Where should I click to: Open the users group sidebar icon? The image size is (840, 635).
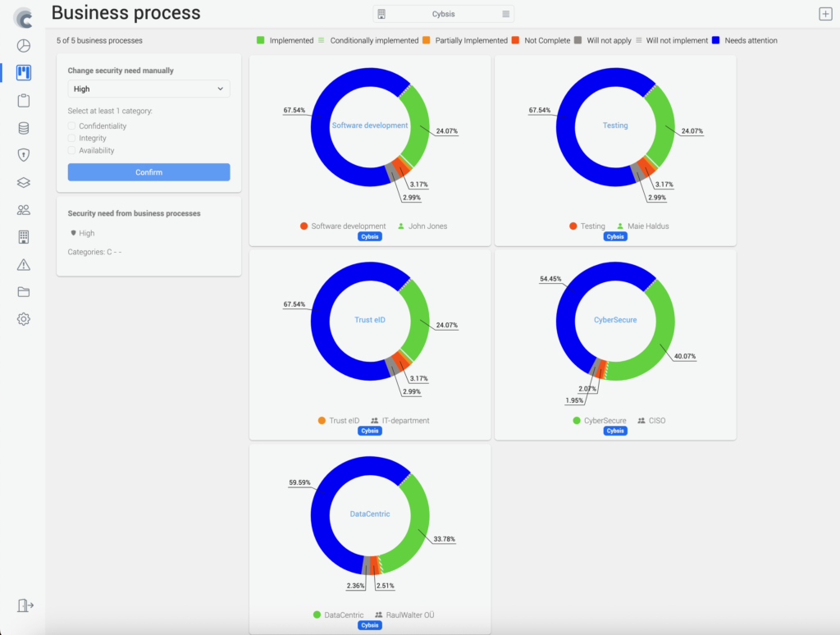click(x=24, y=210)
